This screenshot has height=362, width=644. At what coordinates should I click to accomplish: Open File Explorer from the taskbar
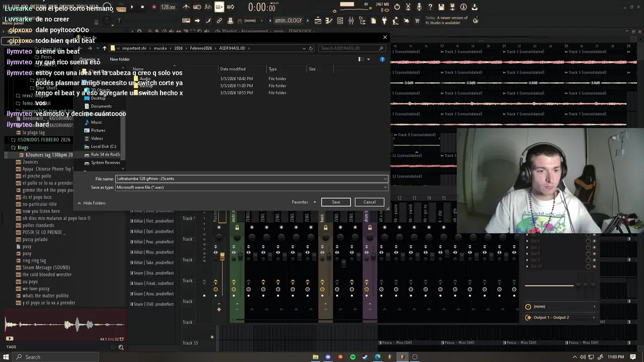tap(315, 357)
